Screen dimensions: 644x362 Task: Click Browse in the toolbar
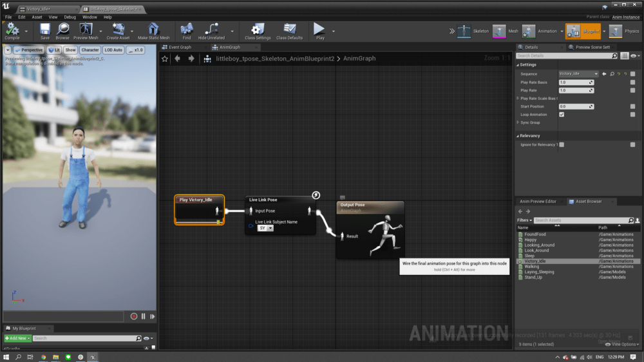coord(62,31)
